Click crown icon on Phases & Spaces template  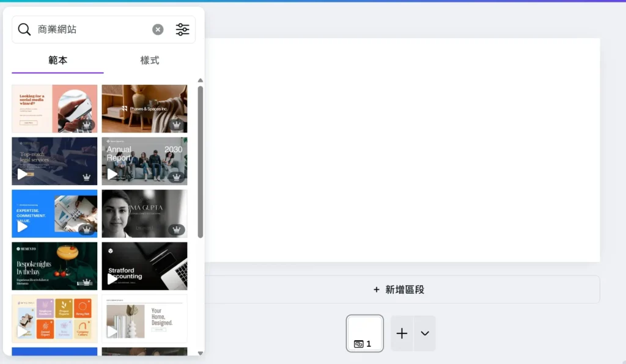(177, 125)
